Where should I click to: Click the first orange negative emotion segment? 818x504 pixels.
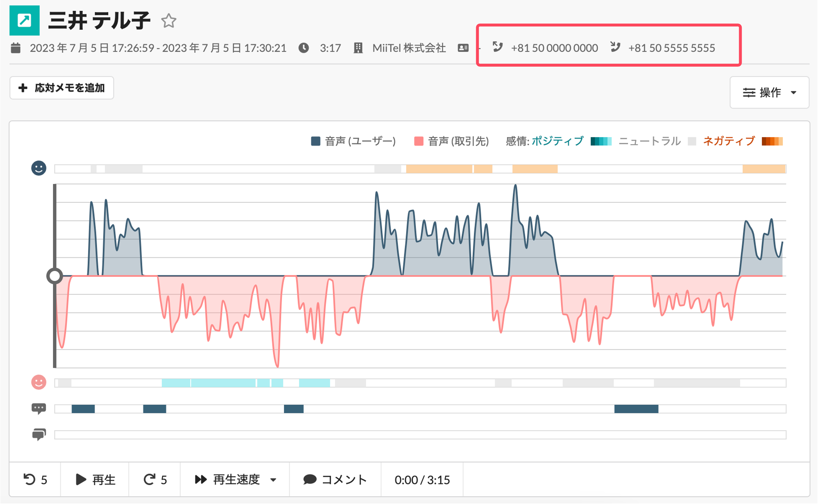[x=439, y=169]
